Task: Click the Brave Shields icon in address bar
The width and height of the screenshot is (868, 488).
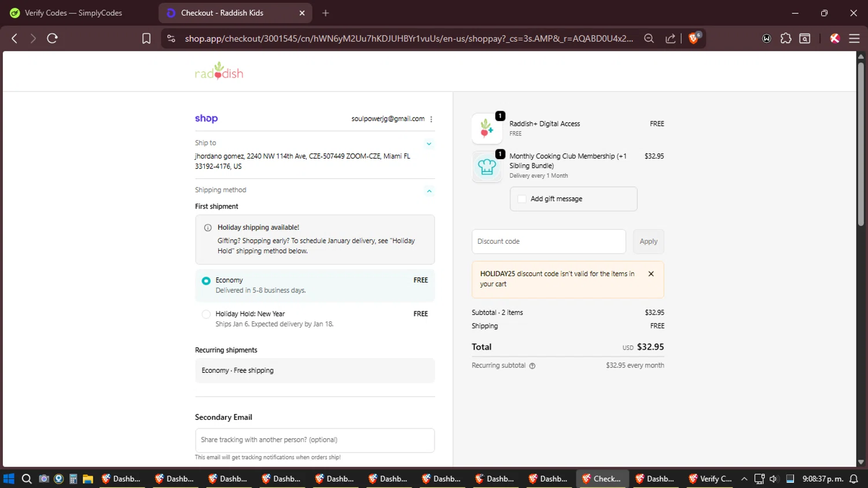Action: click(694, 38)
